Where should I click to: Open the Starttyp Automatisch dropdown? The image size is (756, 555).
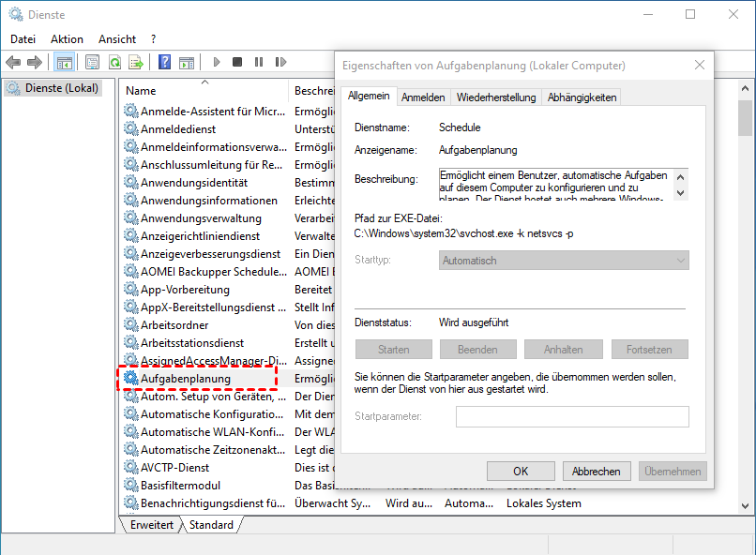tap(564, 261)
